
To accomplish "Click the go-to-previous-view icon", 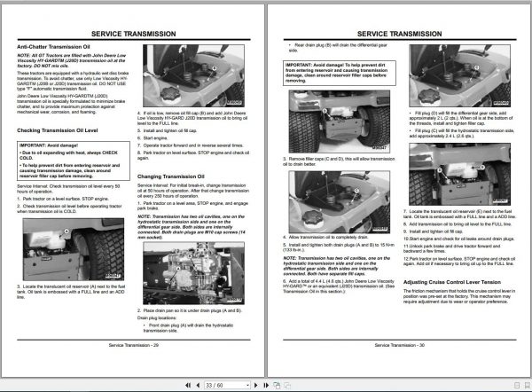I will coord(277,385).
